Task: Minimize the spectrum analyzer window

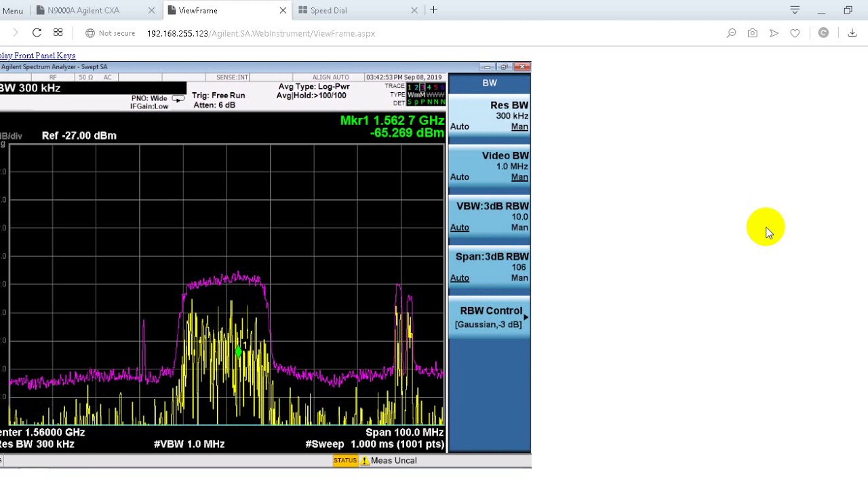Action: tap(487, 66)
